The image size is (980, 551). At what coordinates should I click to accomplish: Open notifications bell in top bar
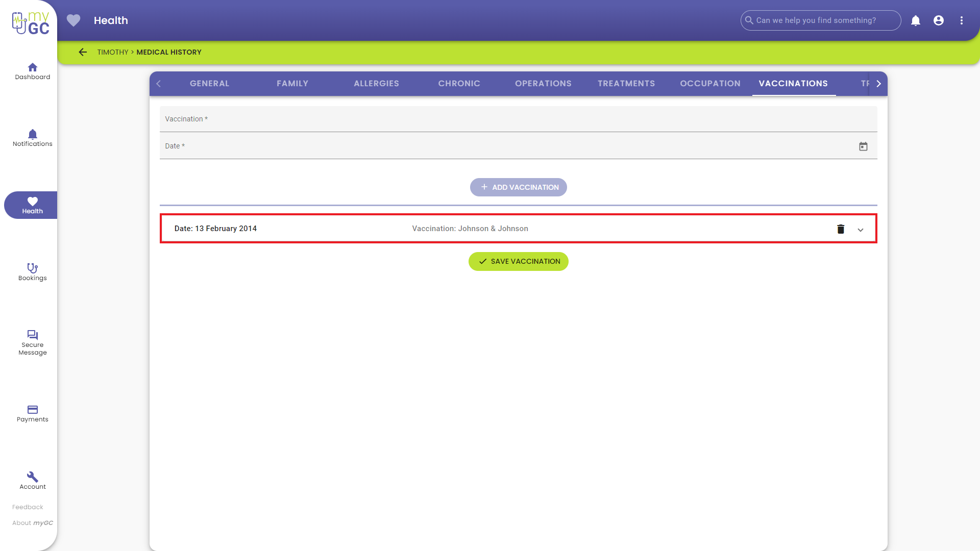click(916, 20)
